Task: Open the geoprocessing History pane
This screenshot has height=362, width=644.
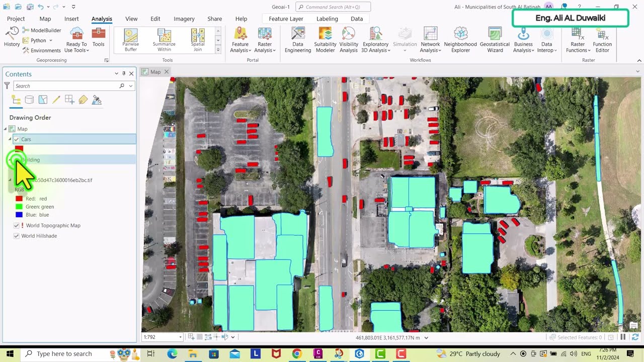Action: (12, 38)
